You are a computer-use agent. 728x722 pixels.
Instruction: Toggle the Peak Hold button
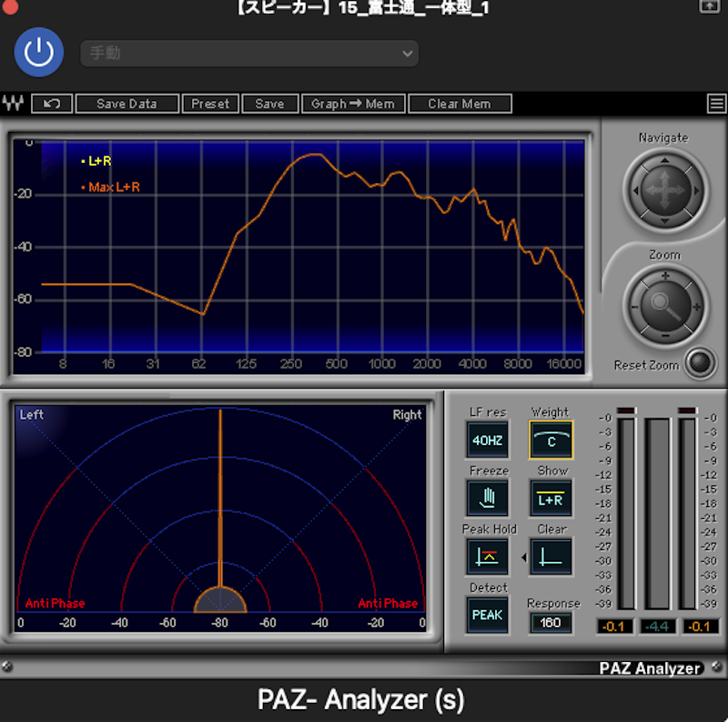click(x=487, y=556)
